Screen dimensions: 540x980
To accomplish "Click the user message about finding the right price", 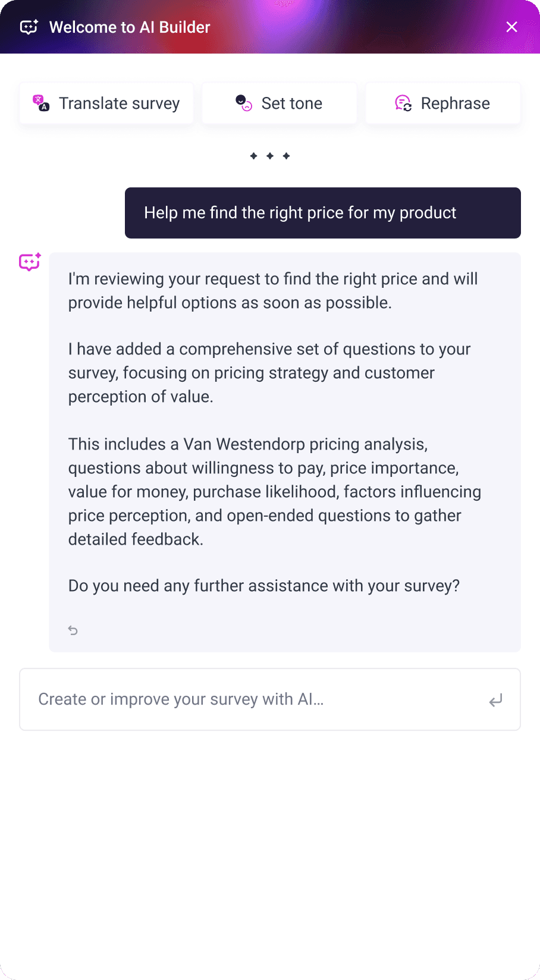I will pos(322,212).
